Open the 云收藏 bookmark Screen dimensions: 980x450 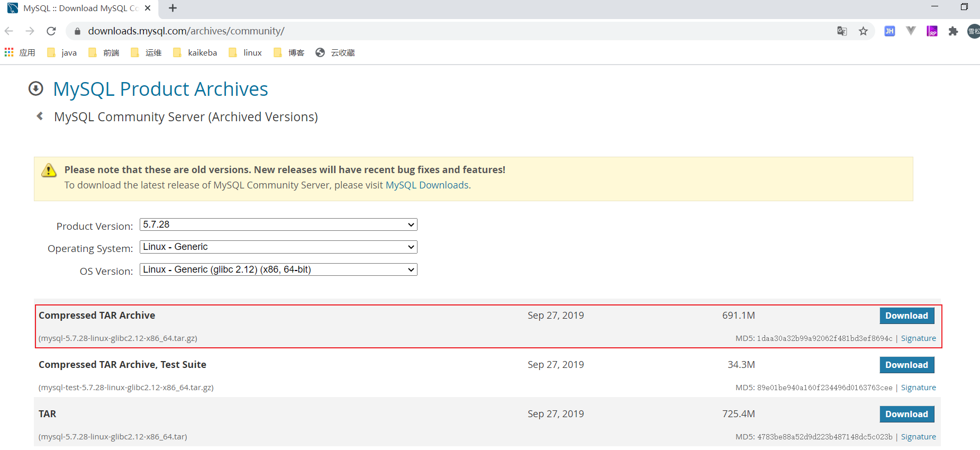coord(335,52)
